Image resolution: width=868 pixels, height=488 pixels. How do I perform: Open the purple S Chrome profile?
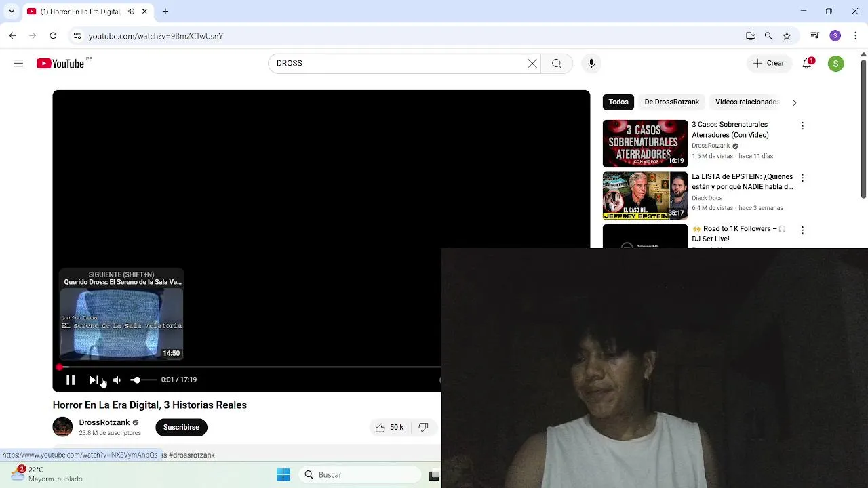(835, 35)
